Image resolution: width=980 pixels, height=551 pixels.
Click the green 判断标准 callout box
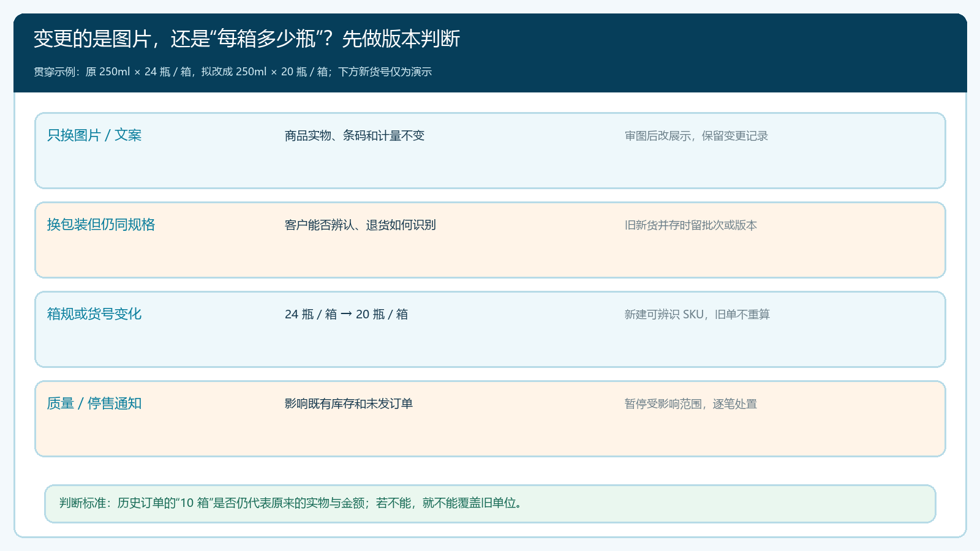point(490,504)
